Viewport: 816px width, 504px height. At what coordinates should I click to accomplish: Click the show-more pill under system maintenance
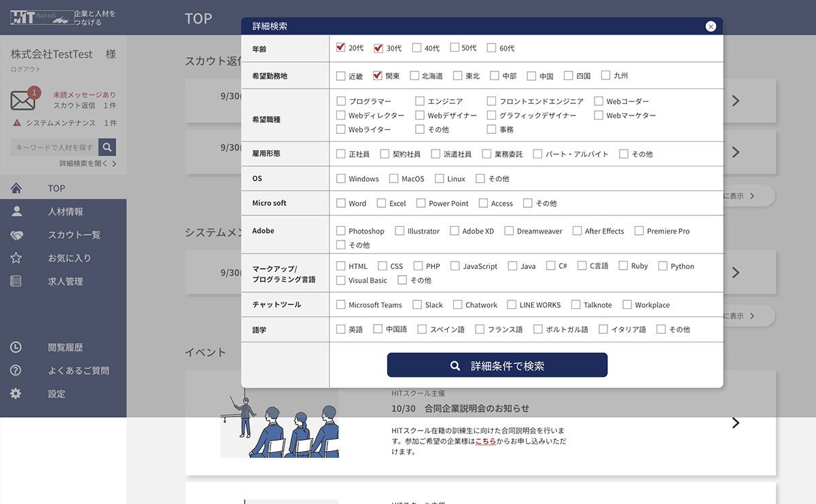point(749,316)
